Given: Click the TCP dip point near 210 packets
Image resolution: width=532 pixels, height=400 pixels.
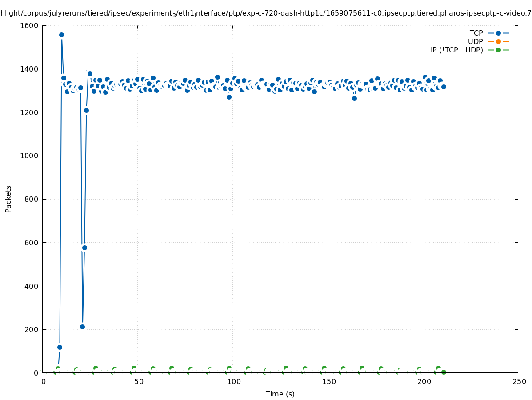Looking at the screenshot, I should pyautogui.click(x=82, y=327).
